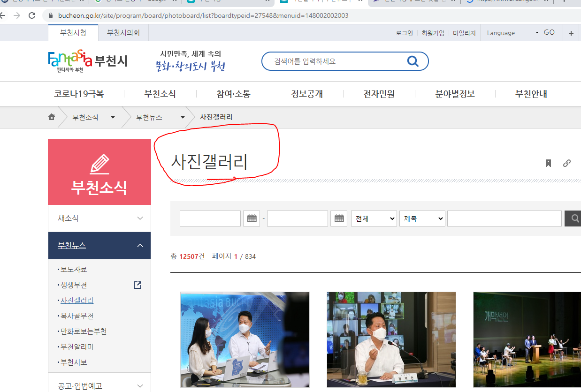Screen dimensions: 581x392
Task: Open the start date calendar picker
Action: [x=252, y=219]
